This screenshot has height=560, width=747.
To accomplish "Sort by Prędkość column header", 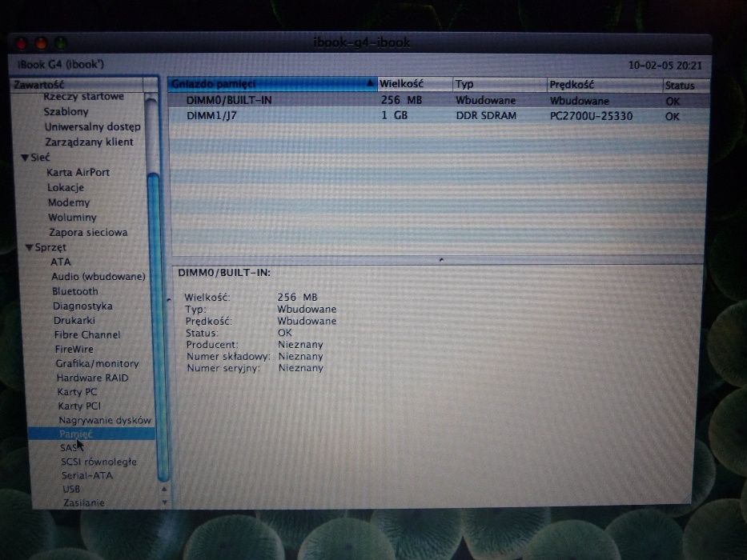I will [x=604, y=86].
